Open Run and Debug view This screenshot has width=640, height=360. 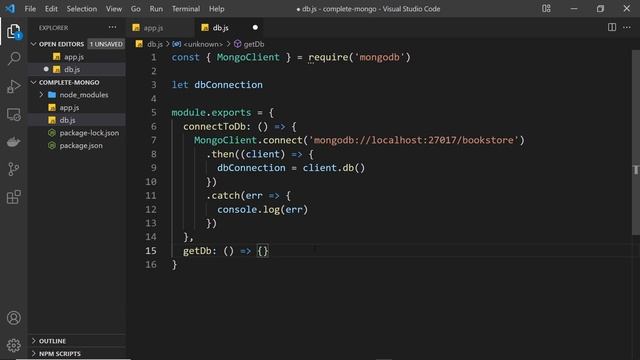point(13,86)
